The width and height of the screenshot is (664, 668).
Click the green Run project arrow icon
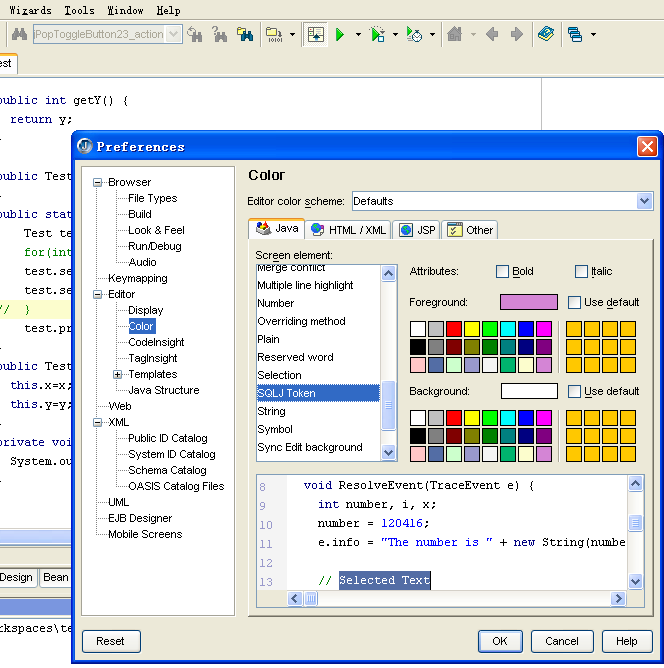point(341,35)
